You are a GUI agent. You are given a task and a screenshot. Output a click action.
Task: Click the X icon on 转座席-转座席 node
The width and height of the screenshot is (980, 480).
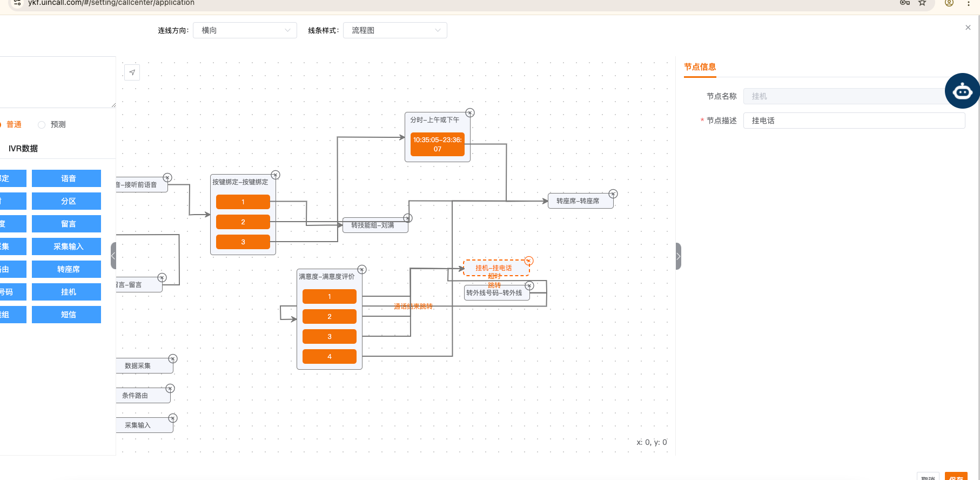tap(613, 194)
